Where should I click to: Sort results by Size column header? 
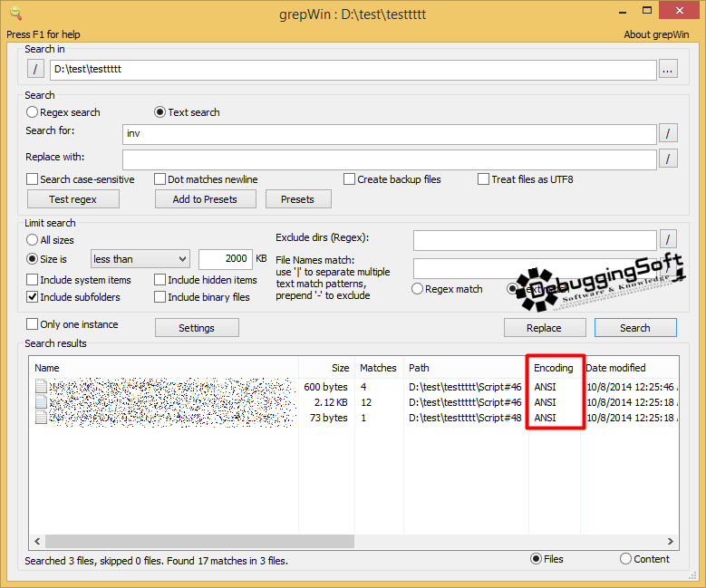click(327, 368)
